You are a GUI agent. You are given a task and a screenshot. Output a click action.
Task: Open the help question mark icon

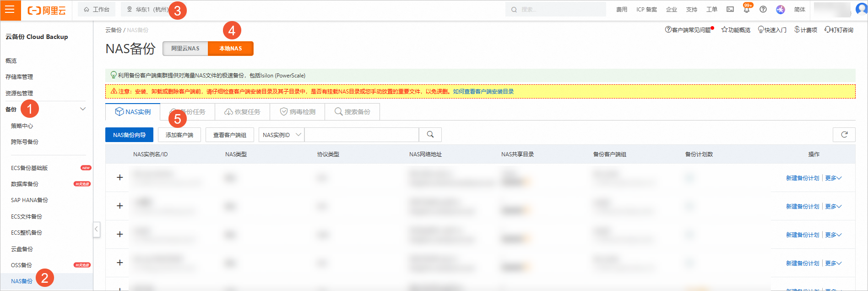point(763,9)
